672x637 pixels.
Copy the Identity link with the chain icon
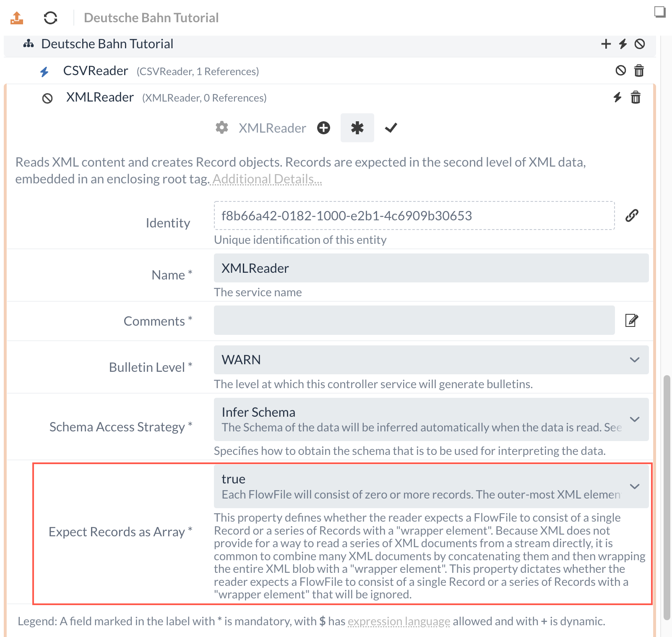coord(632,216)
